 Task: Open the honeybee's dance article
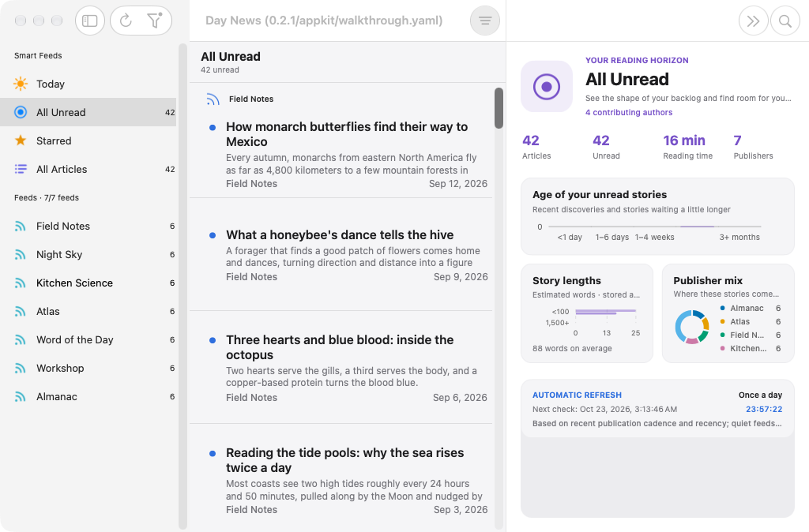[341, 255]
